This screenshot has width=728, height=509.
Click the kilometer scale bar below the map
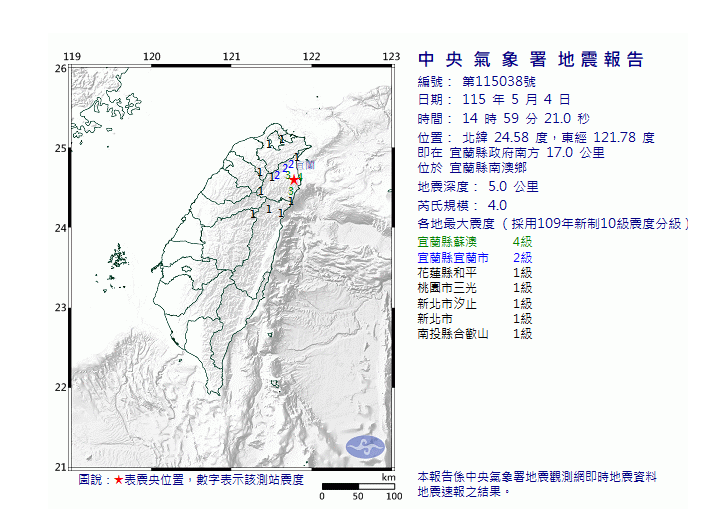point(358,486)
